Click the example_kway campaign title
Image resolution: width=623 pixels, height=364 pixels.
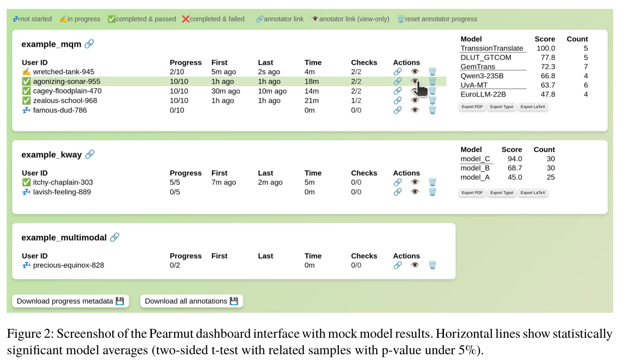point(52,155)
